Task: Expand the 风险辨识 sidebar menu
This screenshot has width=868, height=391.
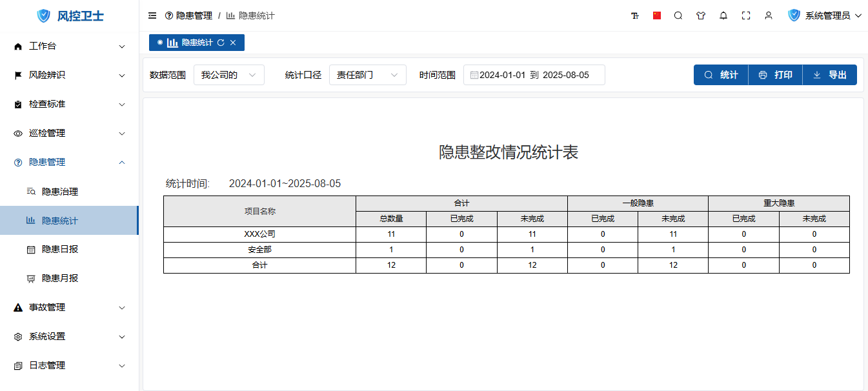Action: tap(69, 75)
